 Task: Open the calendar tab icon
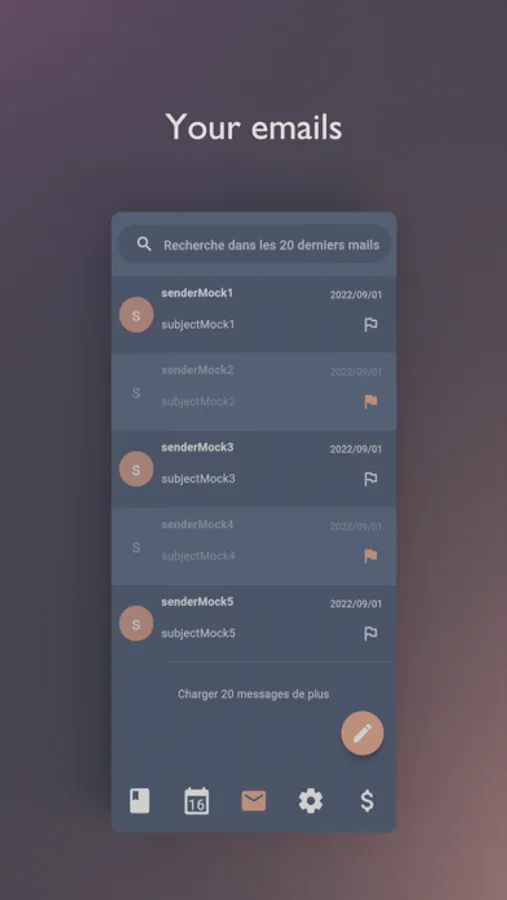click(x=196, y=801)
